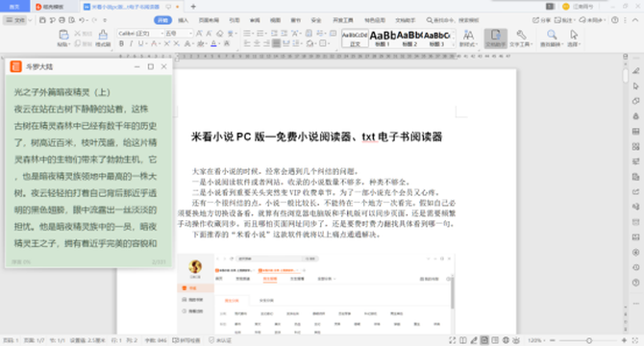The width and height of the screenshot is (644, 346).
Task: Increase font size with larger A icon
Action: (200, 34)
